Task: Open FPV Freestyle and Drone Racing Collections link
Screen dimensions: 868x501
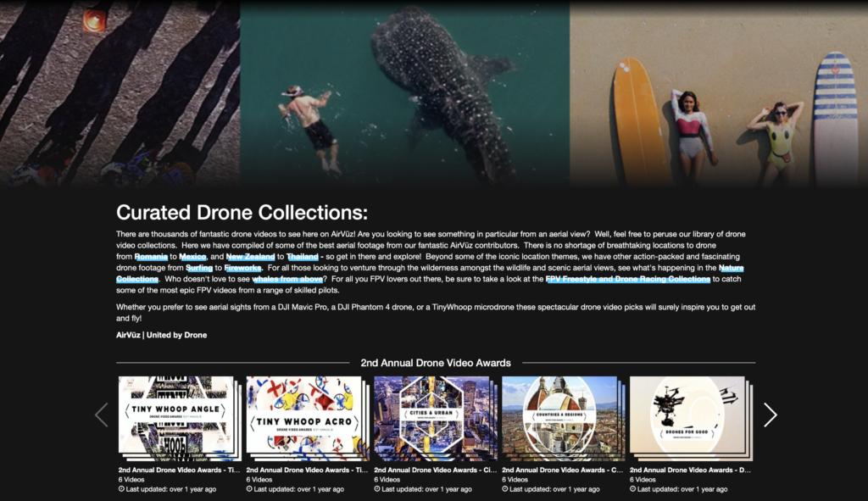Action: 627,279
